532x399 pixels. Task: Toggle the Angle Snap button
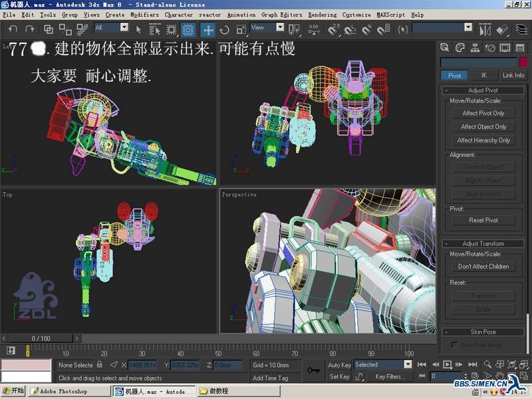tap(350, 30)
